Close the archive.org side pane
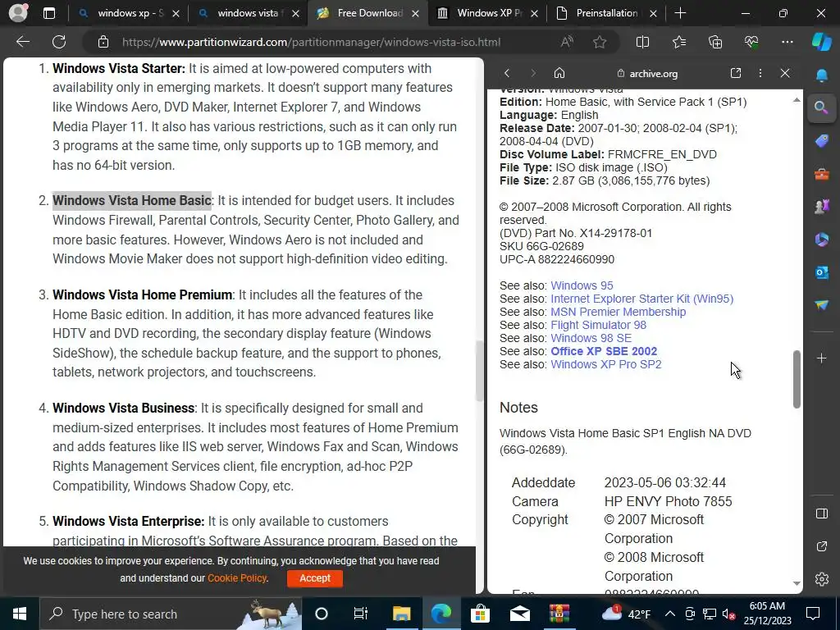Image resolution: width=840 pixels, height=630 pixels. coord(785,73)
